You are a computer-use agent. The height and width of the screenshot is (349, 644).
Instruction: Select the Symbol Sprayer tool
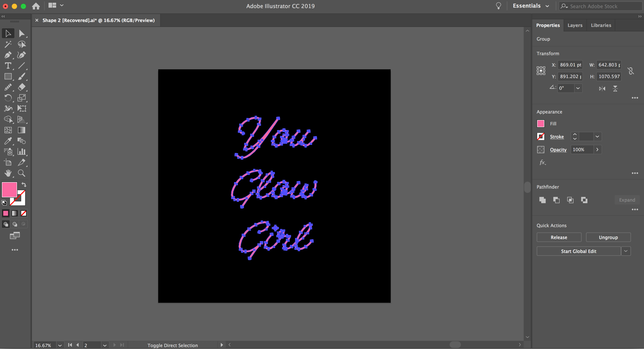(x=8, y=152)
